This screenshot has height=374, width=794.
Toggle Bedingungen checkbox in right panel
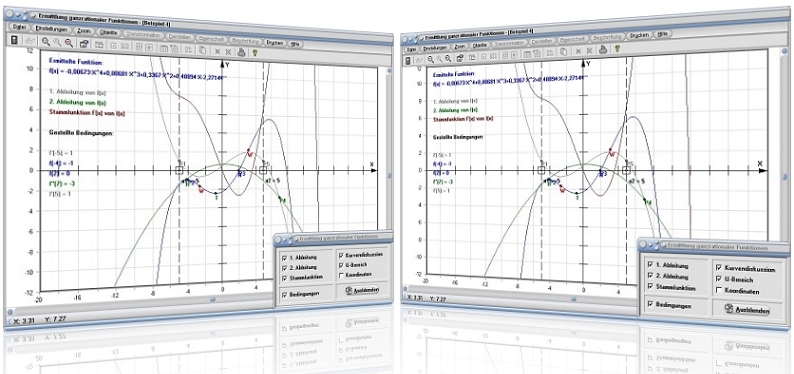[x=651, y=305]
